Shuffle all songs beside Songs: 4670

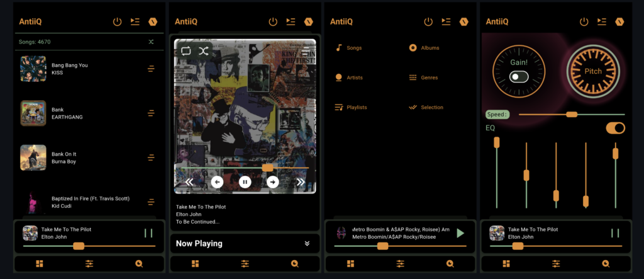click(x=151, y=42)
